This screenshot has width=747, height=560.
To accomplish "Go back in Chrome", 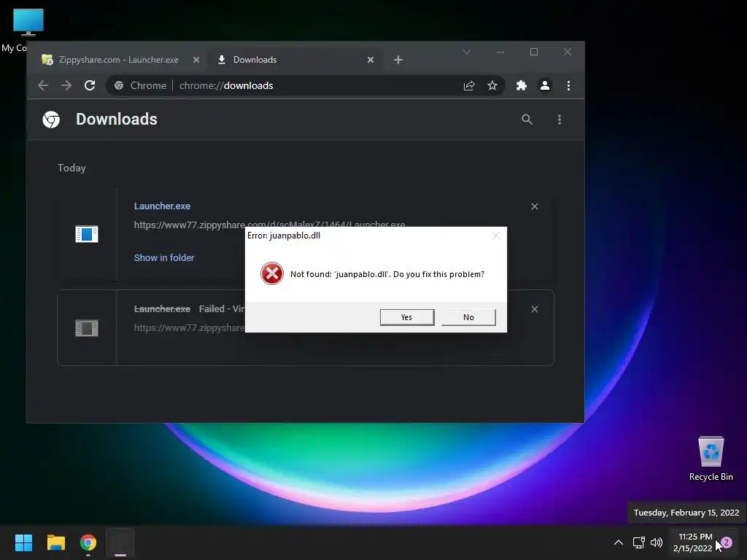I will coord(43,86).
